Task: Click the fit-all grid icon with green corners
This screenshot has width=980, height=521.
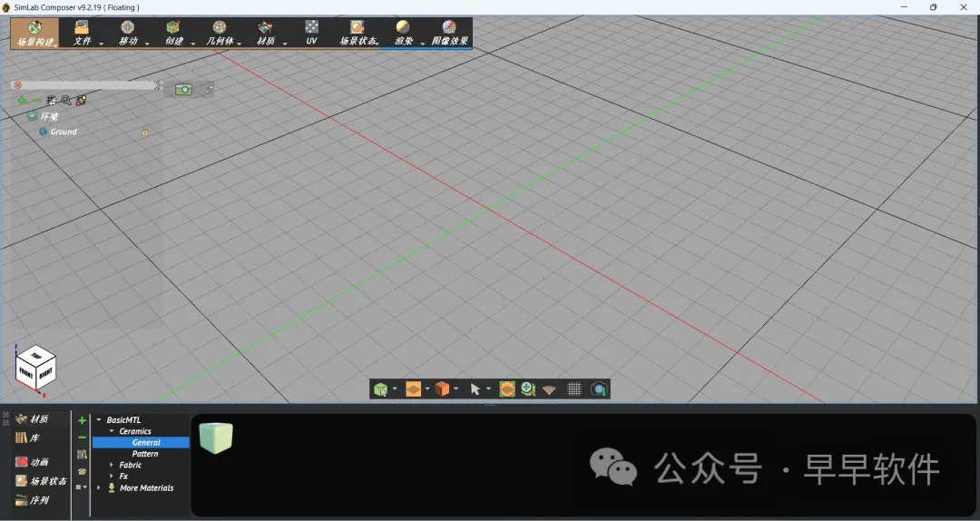Action: (x=507, y=389)
